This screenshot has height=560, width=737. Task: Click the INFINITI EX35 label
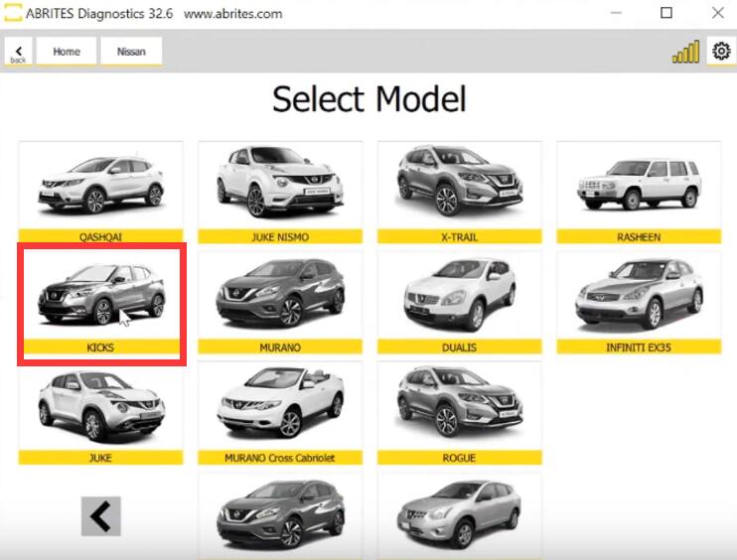click(639, 348)
